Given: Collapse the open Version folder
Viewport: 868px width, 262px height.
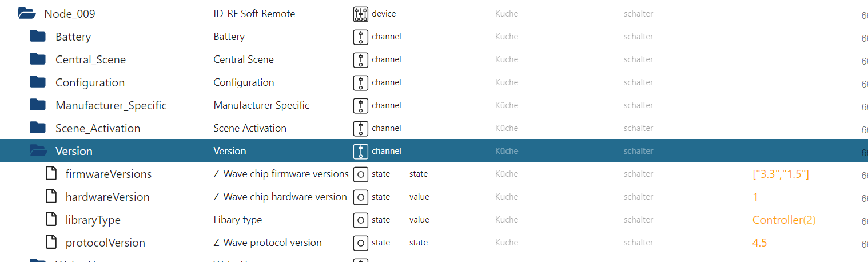Looking at the screenshot, I should tap(38, 151).
